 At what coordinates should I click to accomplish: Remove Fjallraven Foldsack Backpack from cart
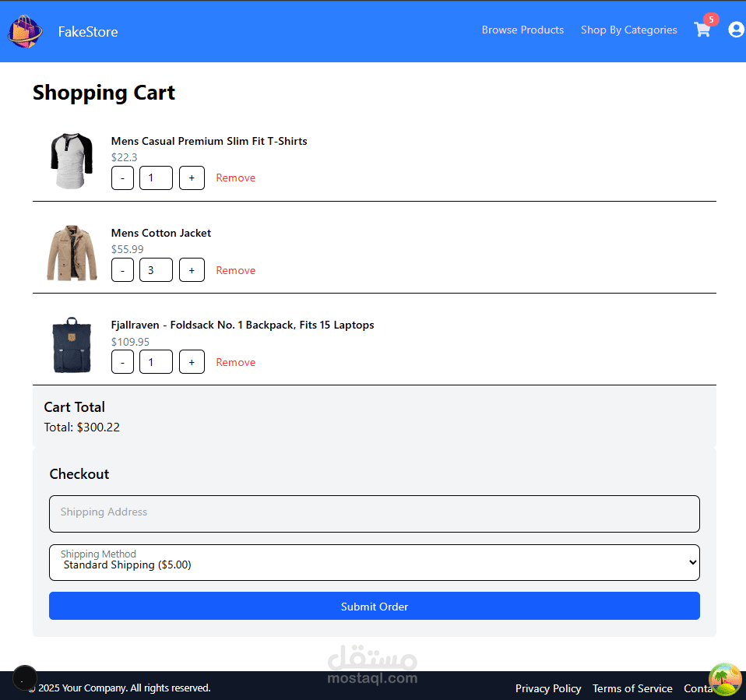(235, 362)
